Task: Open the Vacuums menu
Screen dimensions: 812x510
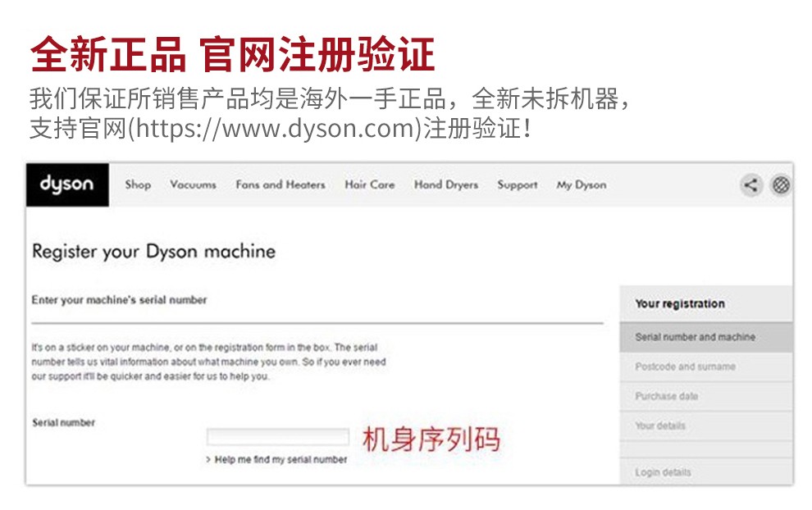Action: pyautogui.click(x=194, y=184)
